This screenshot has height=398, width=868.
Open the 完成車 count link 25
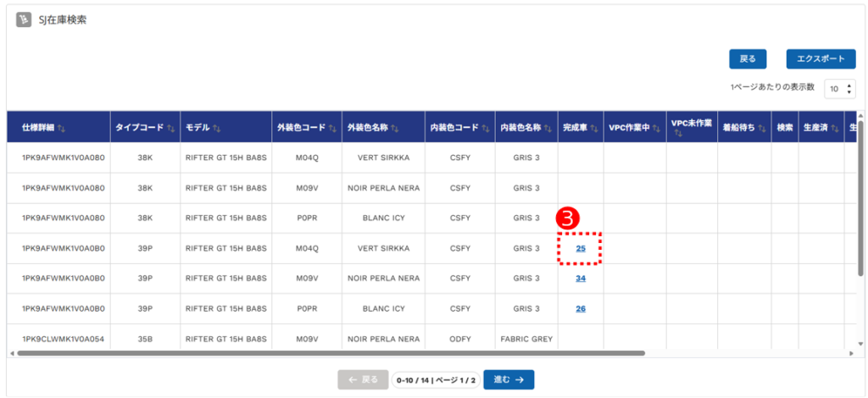point(581,248)
